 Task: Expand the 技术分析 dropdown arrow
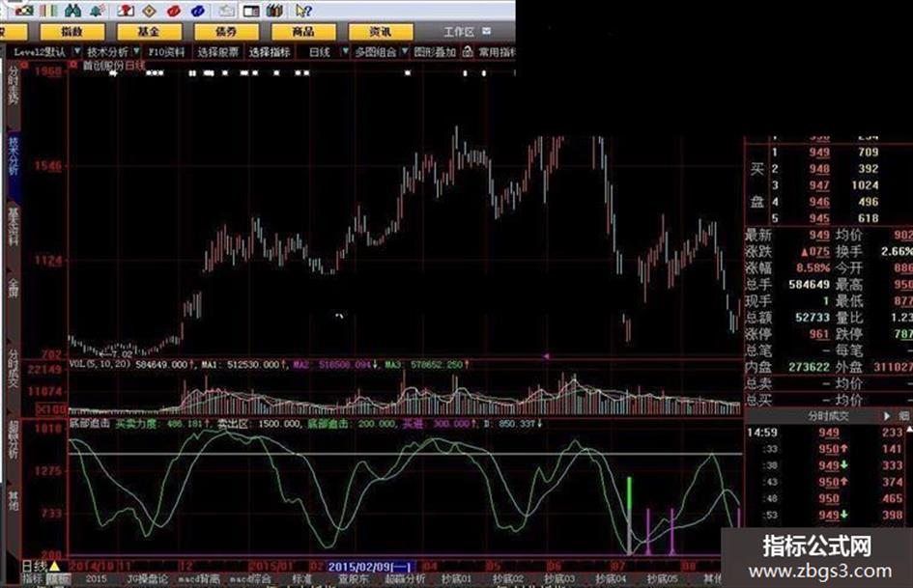(x=136, y=51)
